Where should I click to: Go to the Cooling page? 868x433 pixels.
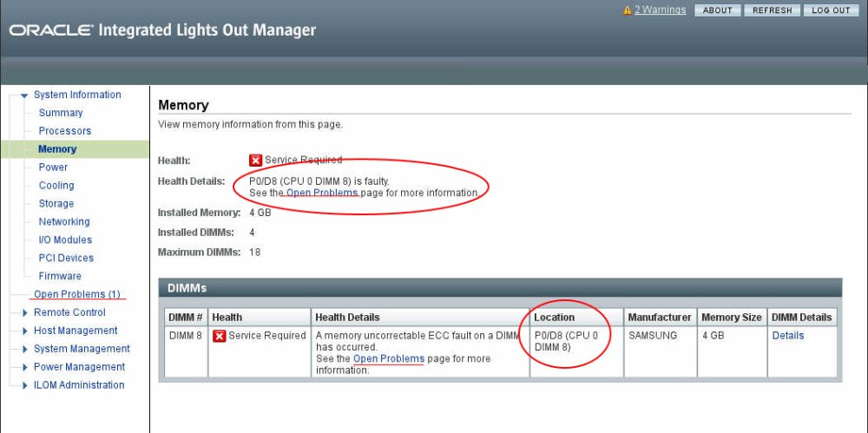pos(56,186)
